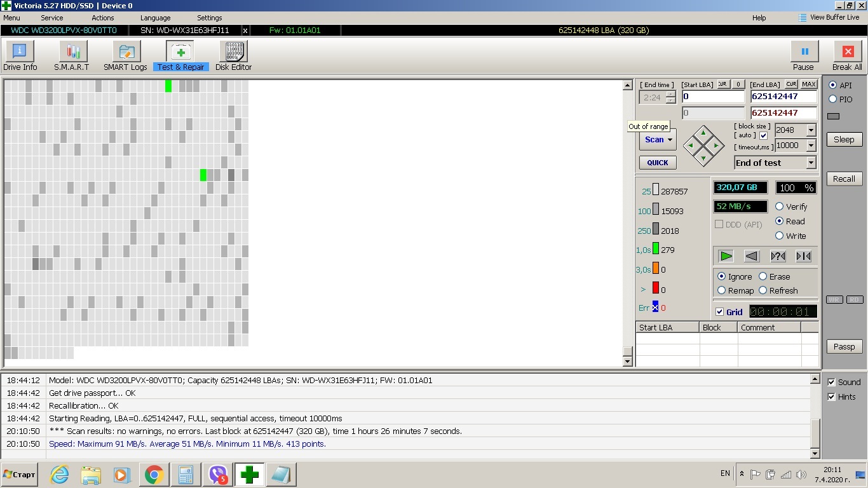868x488 pixels.
Task: Enable the Remap option
Action: 722,290
